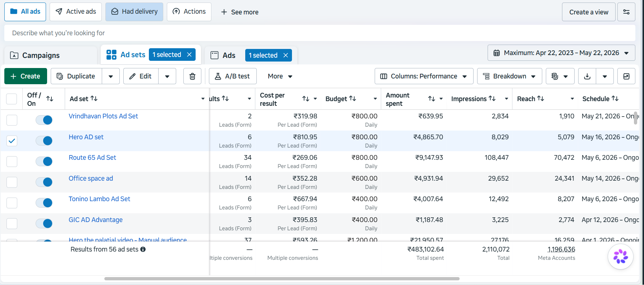Open the Tonino Lambo Ad Set link

click(x=99, y=199)
